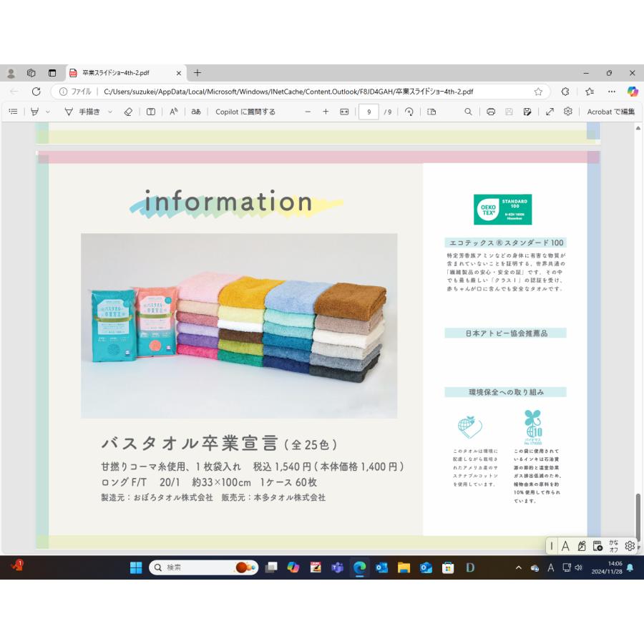Click the Acrobat で編集 button

coord(610,112)
